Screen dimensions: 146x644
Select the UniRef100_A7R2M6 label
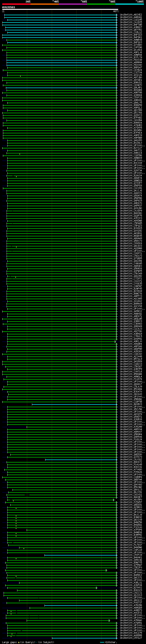point(131,605)
